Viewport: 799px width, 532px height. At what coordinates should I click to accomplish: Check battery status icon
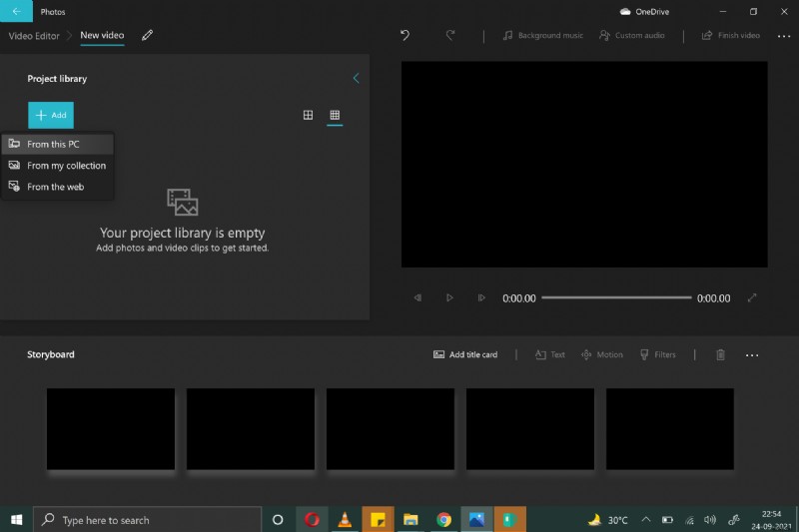point(667,520)
